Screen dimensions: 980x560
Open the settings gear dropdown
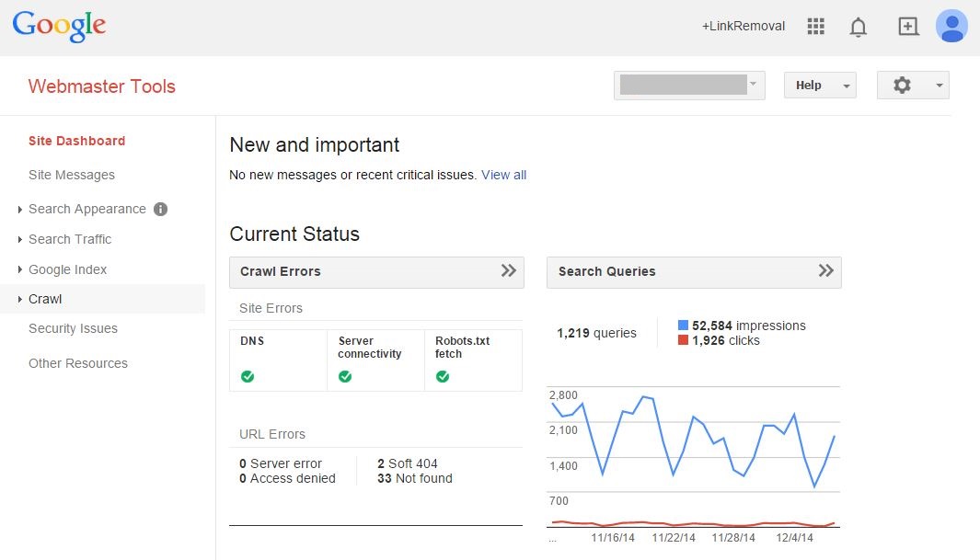point(913,86)
